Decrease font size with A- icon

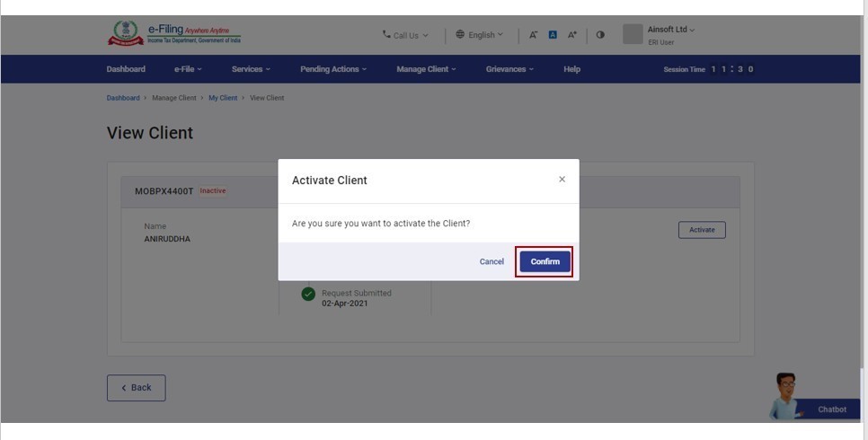pos(533,35)
